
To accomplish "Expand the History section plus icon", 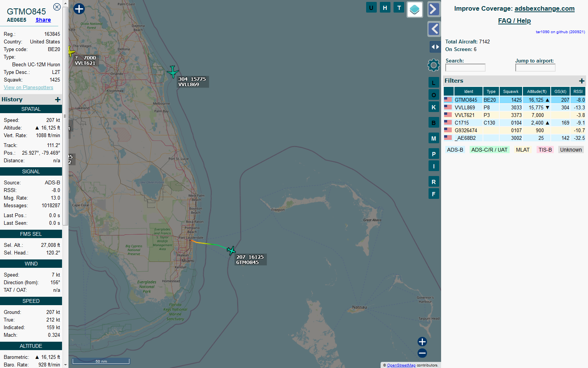I will (58, 99).
